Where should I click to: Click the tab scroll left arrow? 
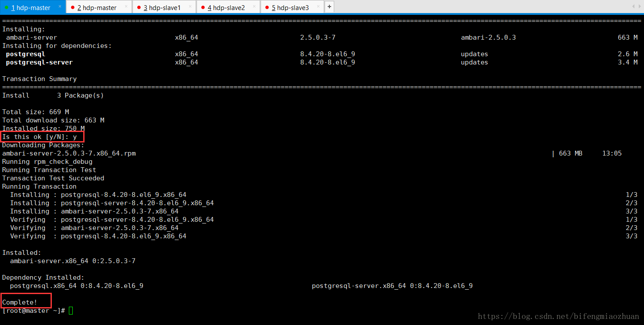[633, 7]
